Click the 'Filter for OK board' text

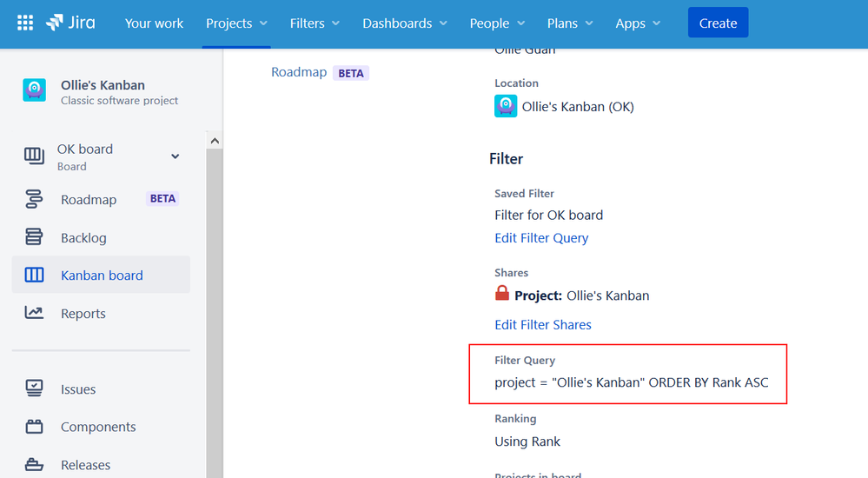click(548, 215)
